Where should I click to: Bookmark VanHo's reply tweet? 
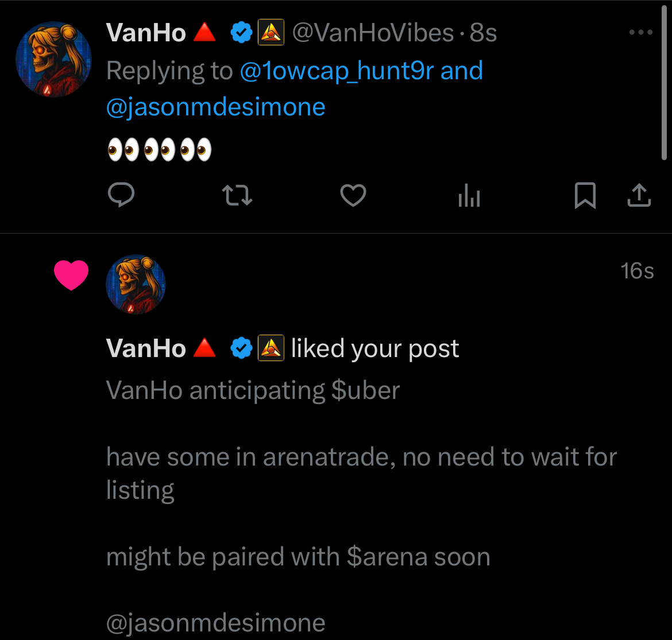(x=585, y=196)
